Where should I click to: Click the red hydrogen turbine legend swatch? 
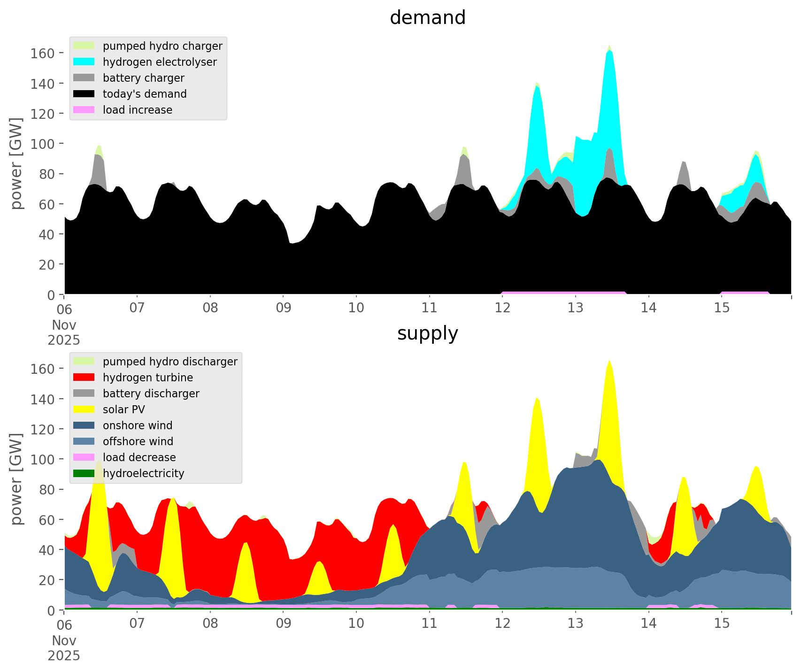[84, 378]
